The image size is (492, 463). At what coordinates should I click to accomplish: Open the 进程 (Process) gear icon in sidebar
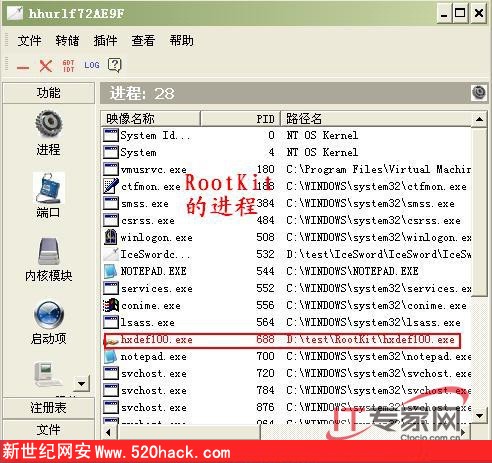[49, 124]
